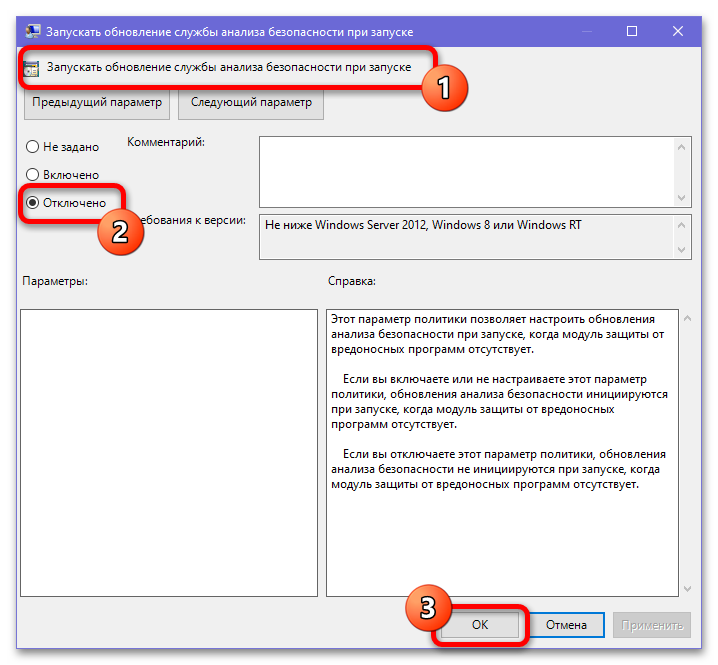Screen dimensions: 718x665
Task: Click the 'Справка:' label
Action: 352,281
